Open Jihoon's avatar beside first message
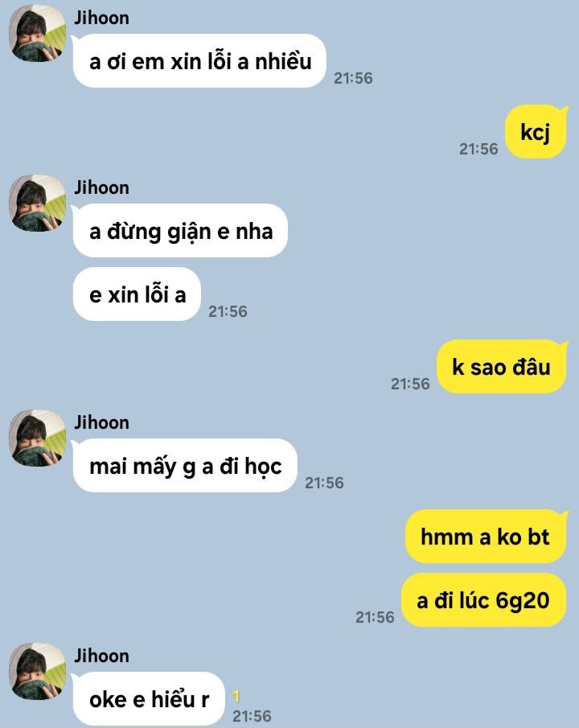Screen dimensions: 579x728 click(x=38, y=34)
